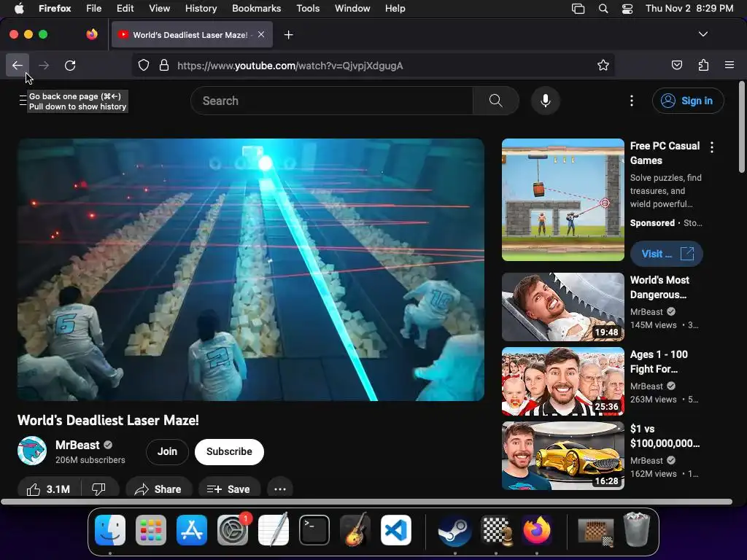The image size is (747, 560).
Task: Start voice search with microphone icon
Action: click(x=546, y=101)
